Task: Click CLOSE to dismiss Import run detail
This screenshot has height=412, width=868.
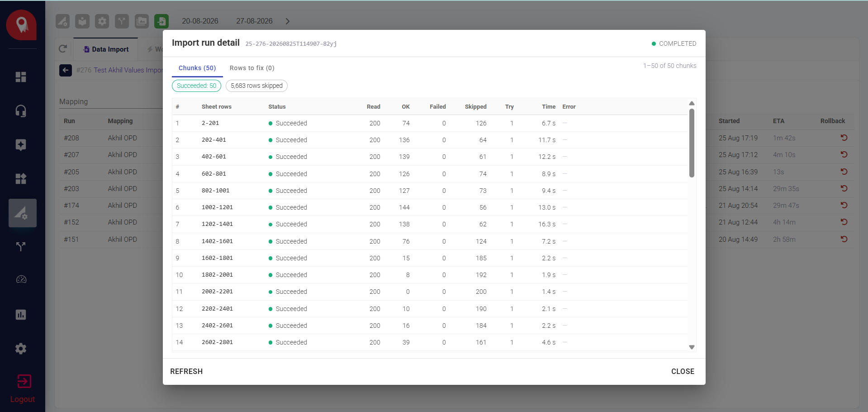Action: 683,371
